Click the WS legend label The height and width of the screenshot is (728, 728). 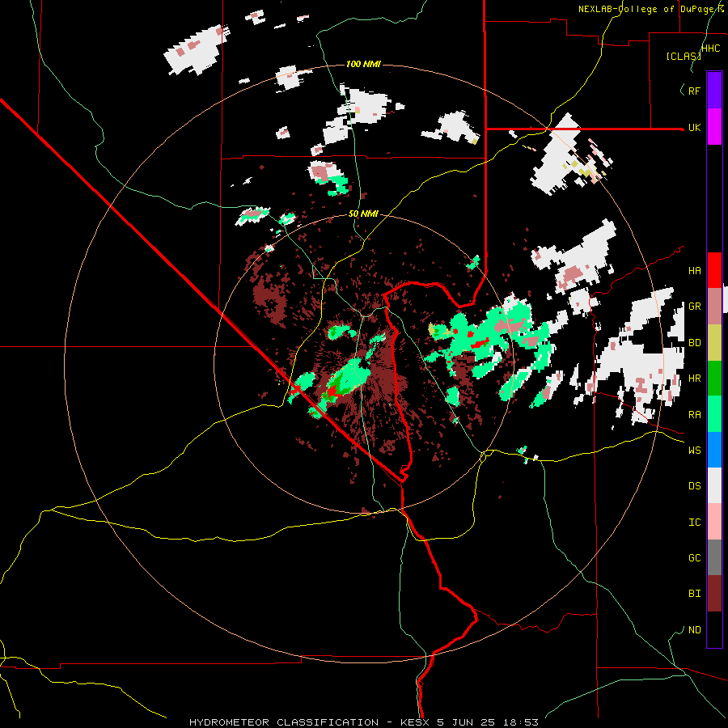(x=694, y=451)
